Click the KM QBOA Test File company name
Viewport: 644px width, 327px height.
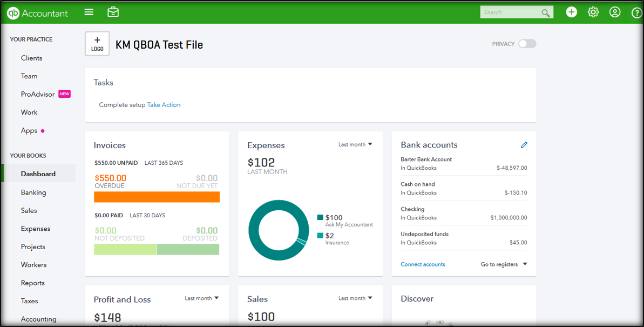pyautogui.click(x=159, y=44)
